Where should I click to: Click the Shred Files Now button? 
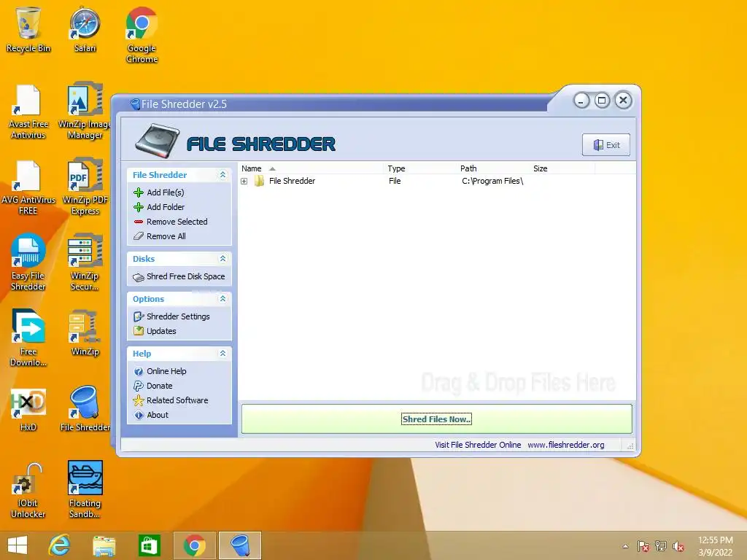point(436,419)
